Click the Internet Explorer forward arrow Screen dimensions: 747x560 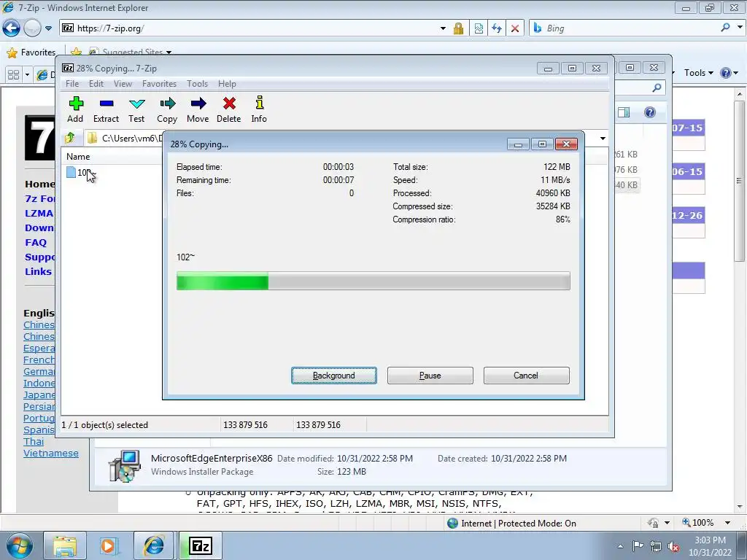tap(32, 28)
